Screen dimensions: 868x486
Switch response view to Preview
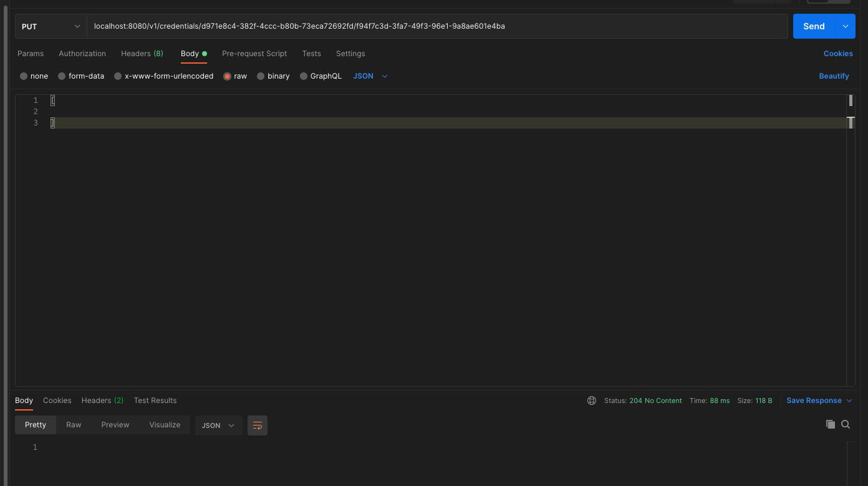[x=115, y=425]
